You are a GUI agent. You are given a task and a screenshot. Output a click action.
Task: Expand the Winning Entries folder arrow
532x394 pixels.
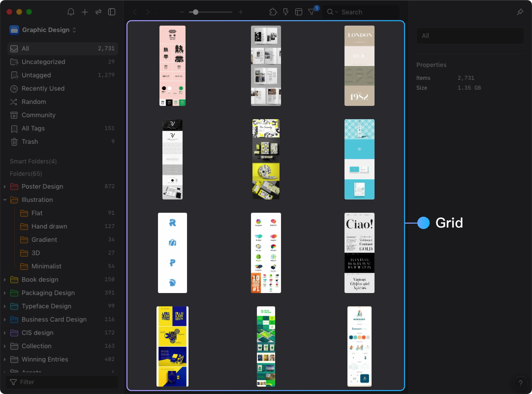[5, 359]
